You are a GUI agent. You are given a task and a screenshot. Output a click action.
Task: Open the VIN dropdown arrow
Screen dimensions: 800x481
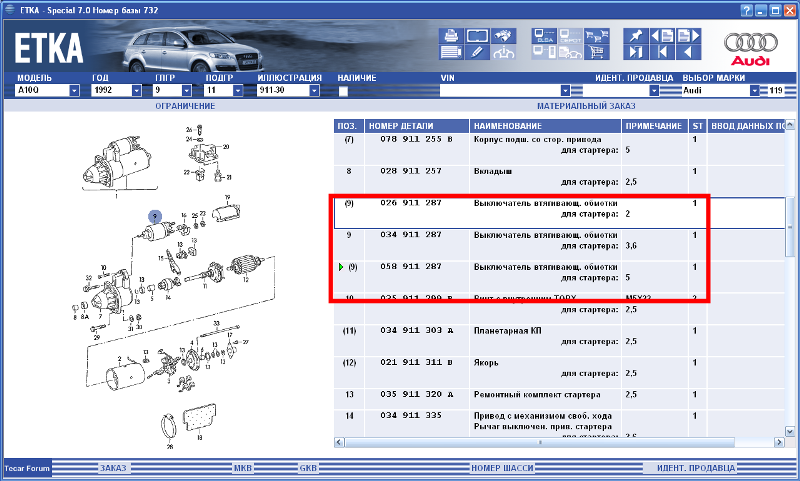[x=565, y=91]
